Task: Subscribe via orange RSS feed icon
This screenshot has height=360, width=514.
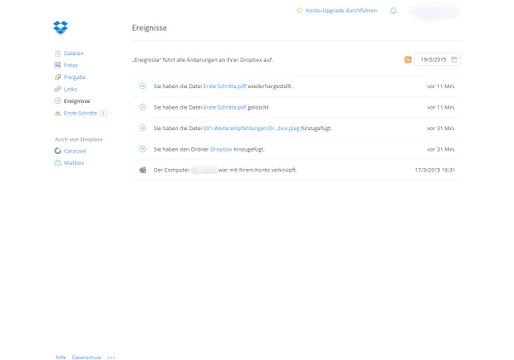Action: pyautogui.click(x=408, y=60)
